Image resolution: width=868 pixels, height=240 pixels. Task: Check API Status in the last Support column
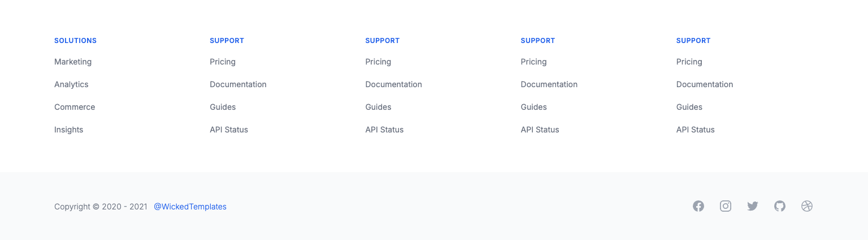(x=695, y=130)
